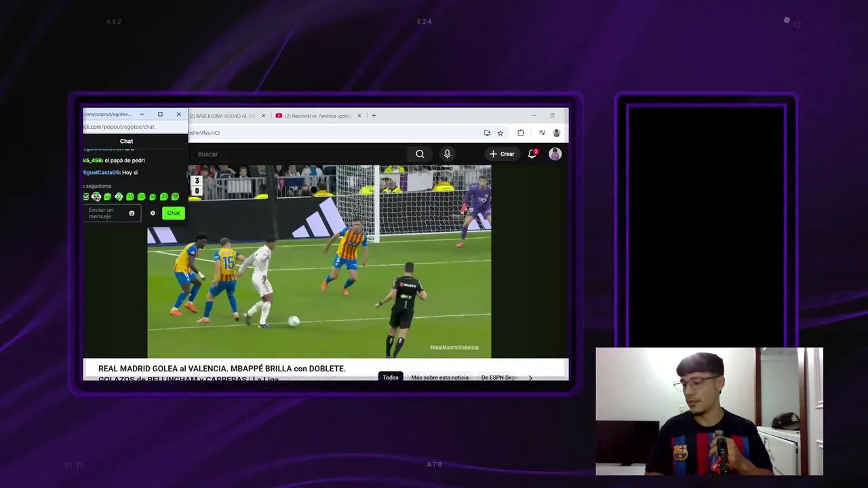Open the YouTube account avatar menu

[555, 154]
